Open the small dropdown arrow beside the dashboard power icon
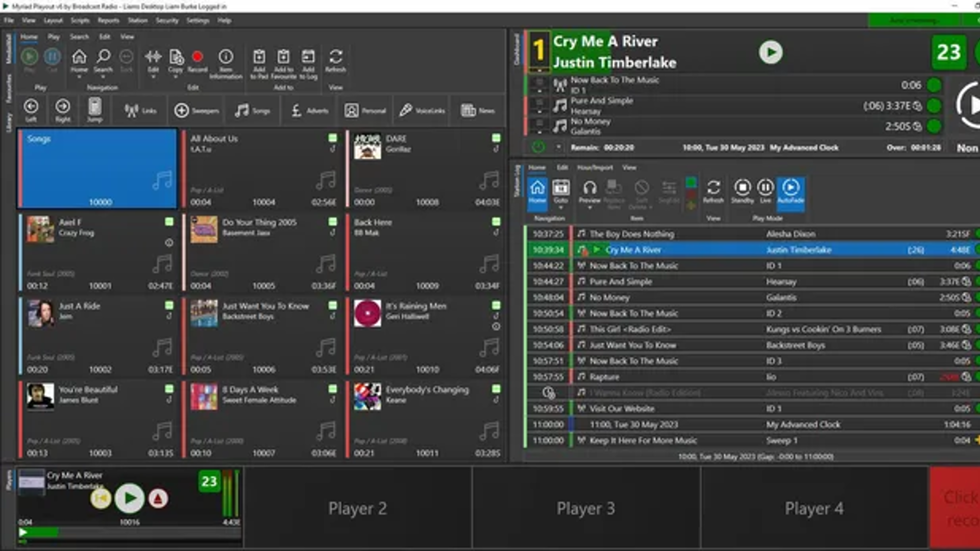The width and height of the screenshot is (980, 551). [559, 147]
